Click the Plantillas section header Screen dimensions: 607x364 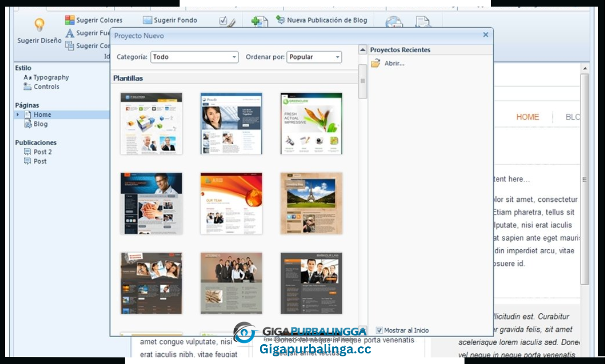pos(128,78)
